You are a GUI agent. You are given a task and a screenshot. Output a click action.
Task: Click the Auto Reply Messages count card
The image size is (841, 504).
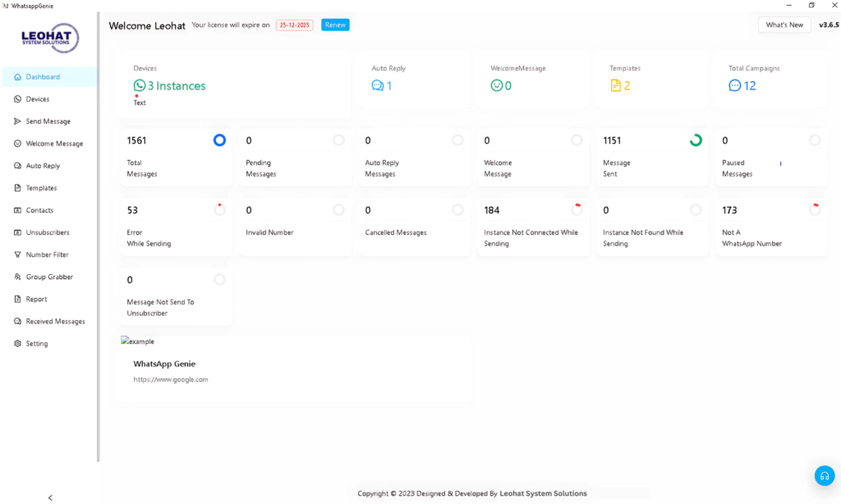414,157
